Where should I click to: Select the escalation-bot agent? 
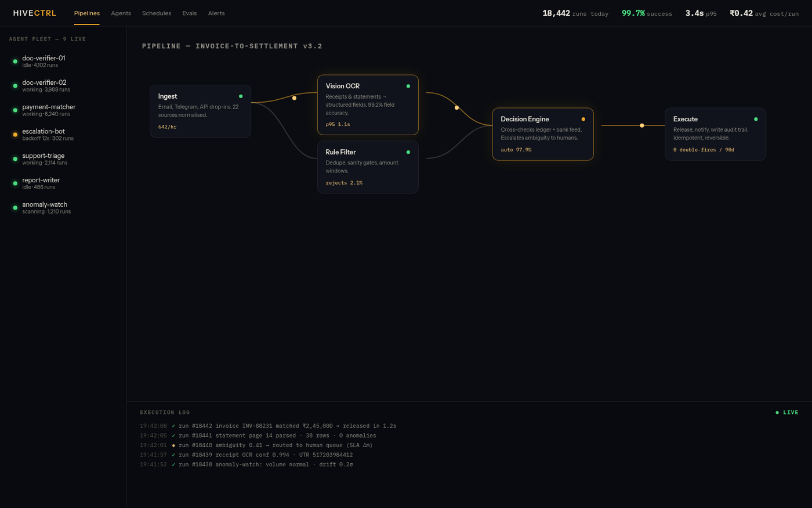tap(63, 134)
